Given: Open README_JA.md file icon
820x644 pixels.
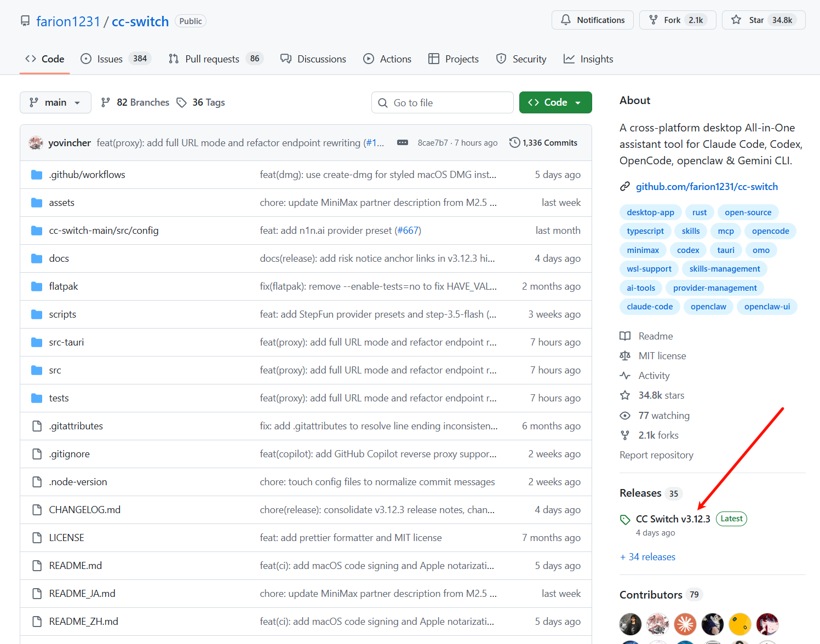Looking at the screenshot, I should 37,594.
